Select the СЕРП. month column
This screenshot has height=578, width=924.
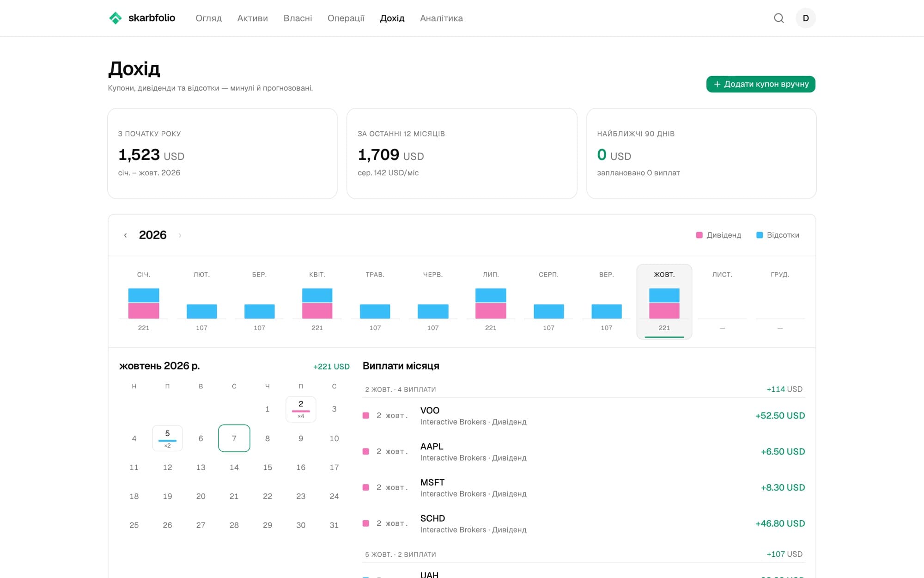click(x=548, y=301)
